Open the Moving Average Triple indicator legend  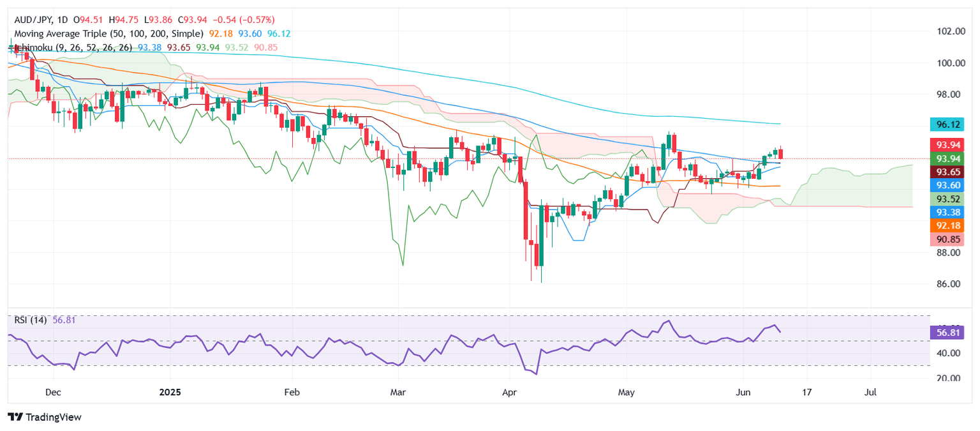tap(107, 33)
